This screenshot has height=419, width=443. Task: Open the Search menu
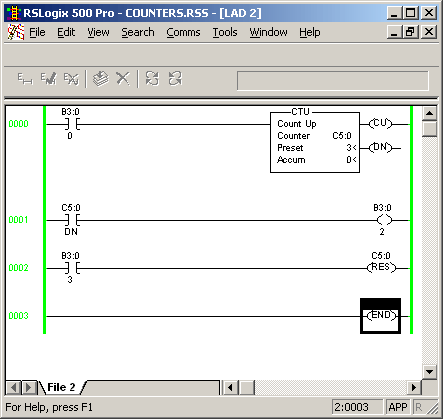pyautogui.click(x=138, y=32)
